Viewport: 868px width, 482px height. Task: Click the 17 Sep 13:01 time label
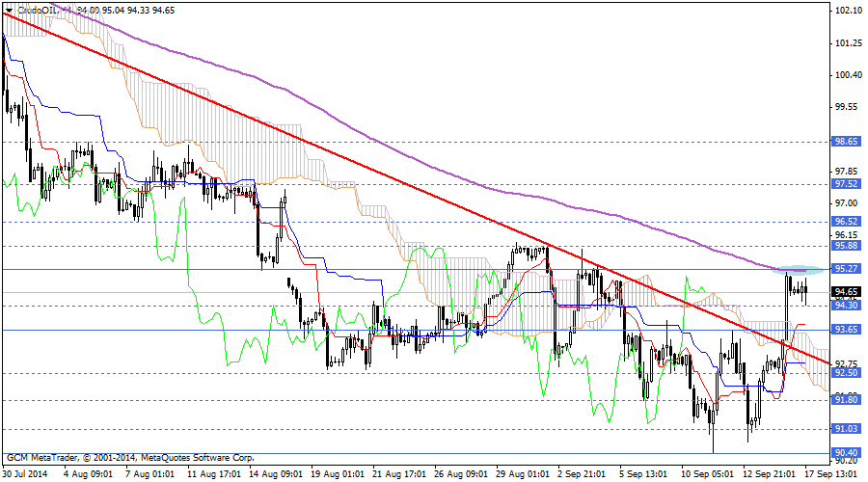(x=830, y=474)
